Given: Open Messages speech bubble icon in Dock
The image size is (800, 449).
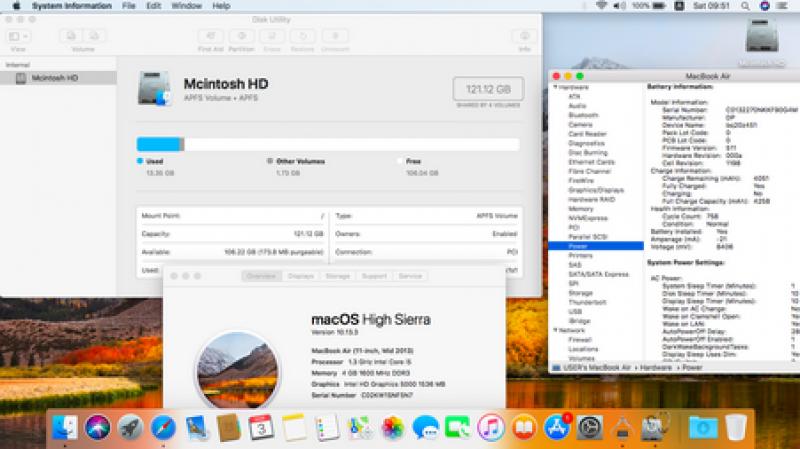Looking at the screenshot, I should click(x=426, y=427).
